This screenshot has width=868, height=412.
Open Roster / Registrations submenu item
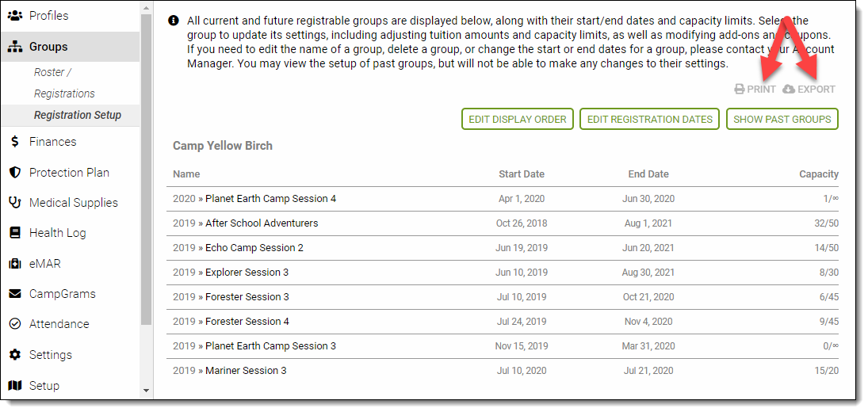[x=63, y=83]
